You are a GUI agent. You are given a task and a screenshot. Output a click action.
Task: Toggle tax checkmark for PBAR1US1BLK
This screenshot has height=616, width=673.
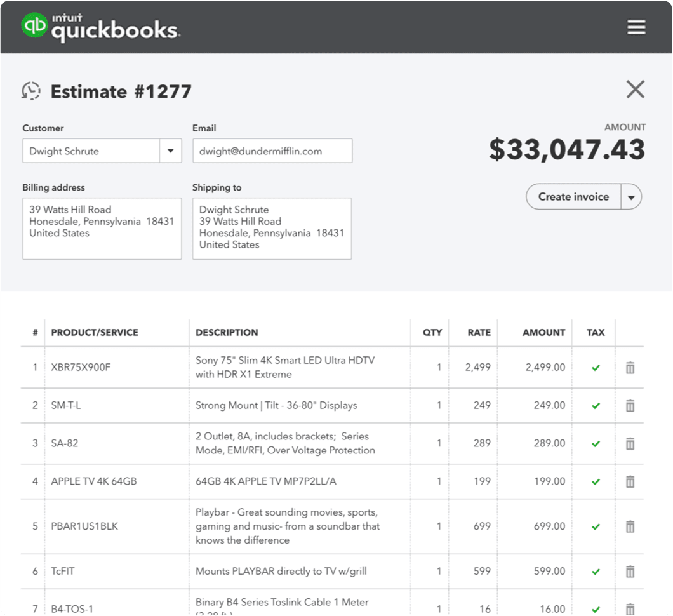596,526
